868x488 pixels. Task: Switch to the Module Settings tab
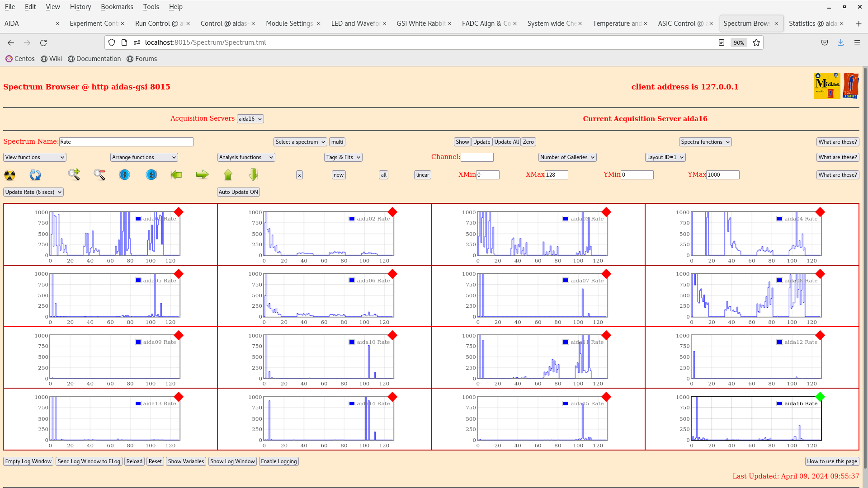289,23
